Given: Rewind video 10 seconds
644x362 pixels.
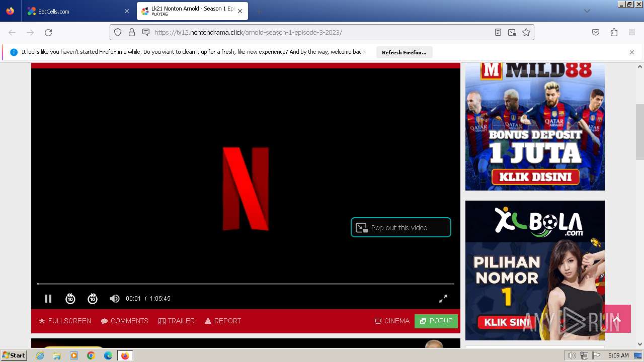Looking at the screenshot, I should (70, 299).
